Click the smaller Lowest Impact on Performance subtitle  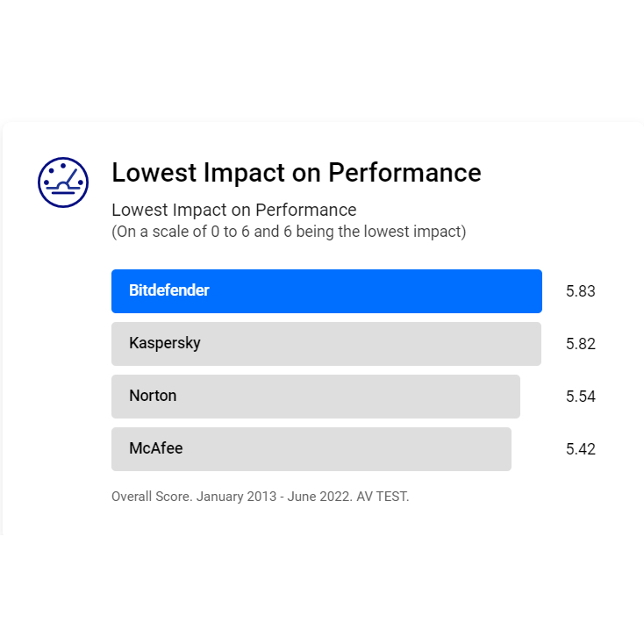[233, 211]
